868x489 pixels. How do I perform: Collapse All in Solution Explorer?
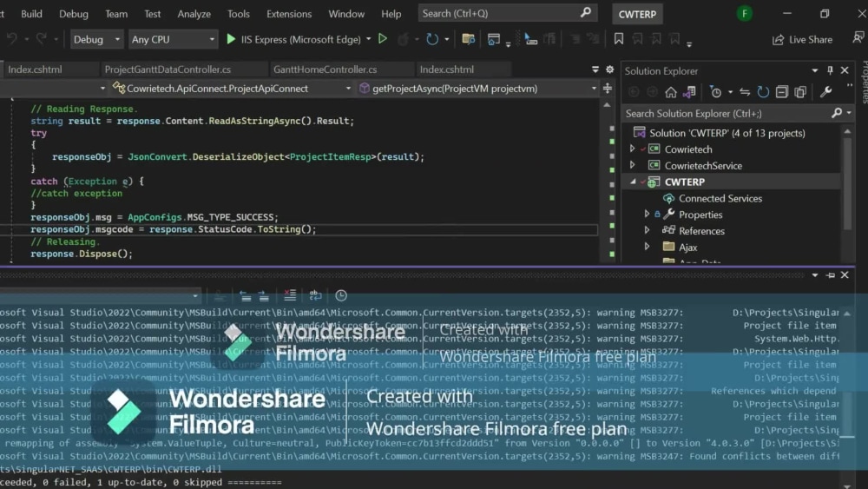tap(781, 92)
